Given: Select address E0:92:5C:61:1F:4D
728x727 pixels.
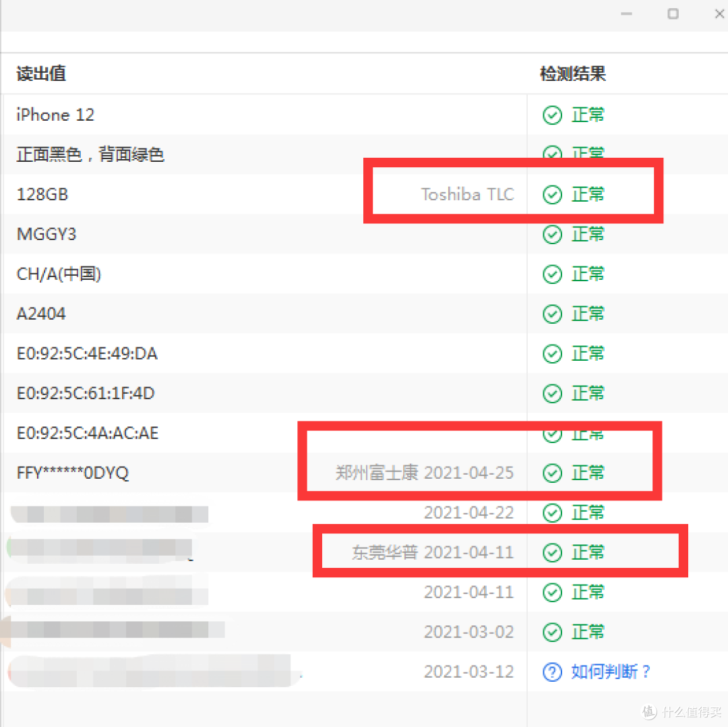Looking at the screenshot, I should [x=86, y=393].
